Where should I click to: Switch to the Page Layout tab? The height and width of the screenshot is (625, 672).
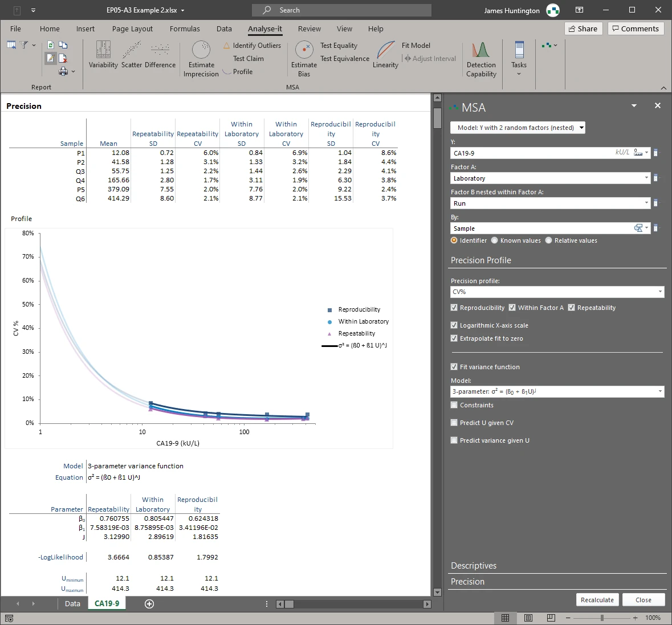[132, 28]
